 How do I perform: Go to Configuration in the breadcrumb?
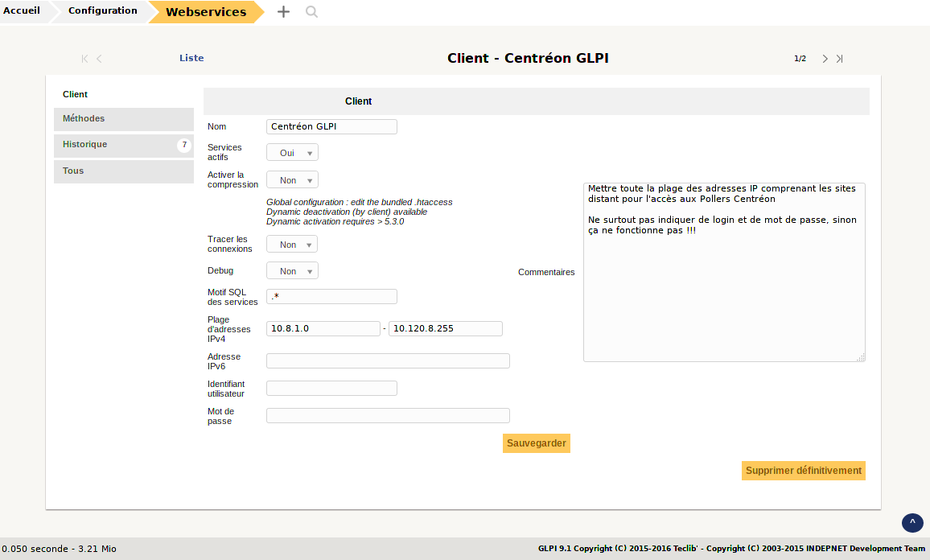(102, 11)
